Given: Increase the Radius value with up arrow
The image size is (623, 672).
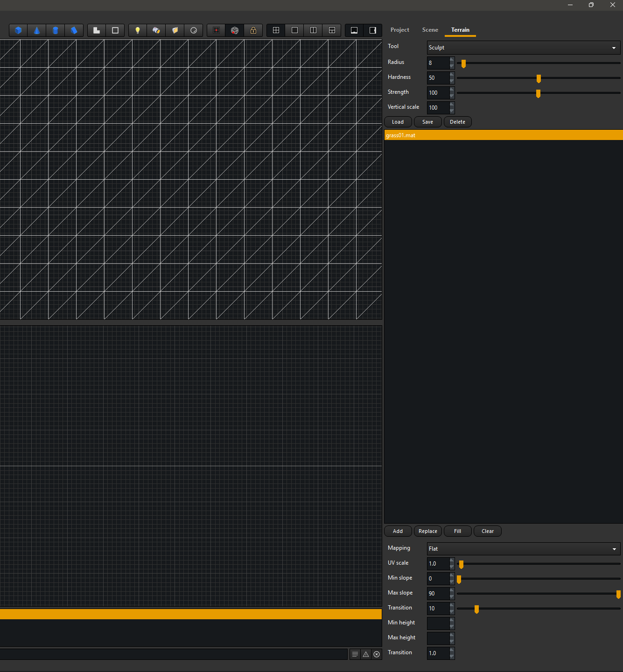Looking at the screenshot, I should (452, 60).
